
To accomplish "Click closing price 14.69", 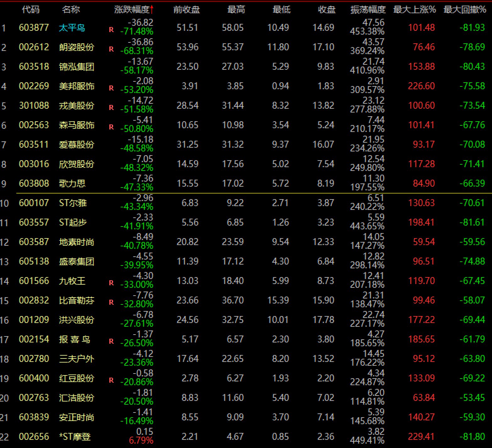I will [x=323, y=28].
